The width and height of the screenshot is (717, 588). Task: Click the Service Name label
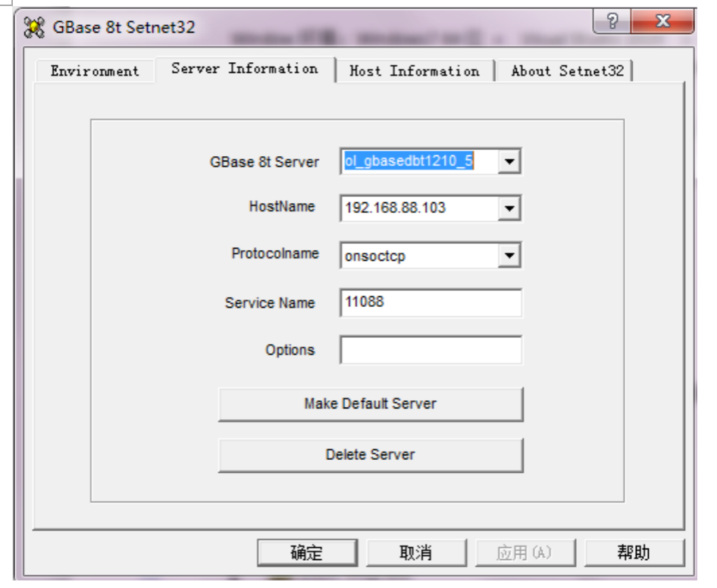(x=270, y=302)
